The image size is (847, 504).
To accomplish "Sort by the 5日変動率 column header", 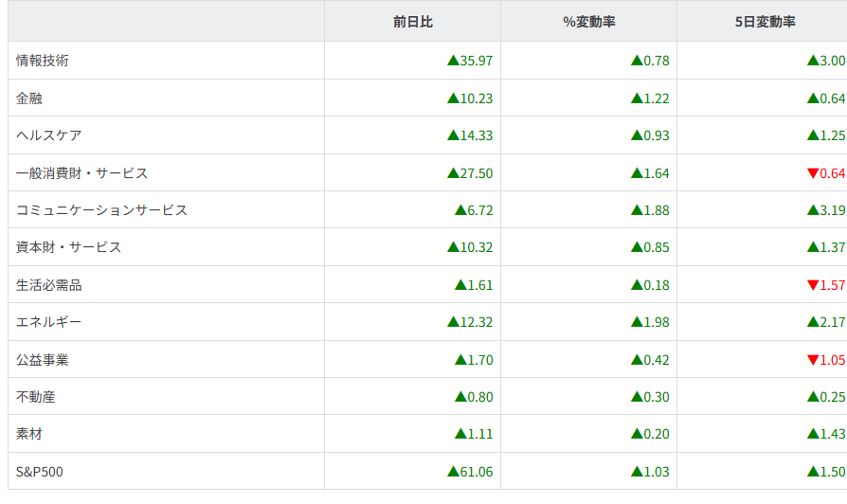I will coord(765,22).
